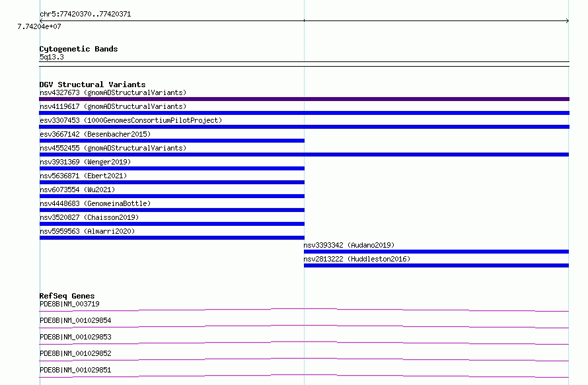Open nsv5636871 Ebert2021 variant label

(83, 176)
